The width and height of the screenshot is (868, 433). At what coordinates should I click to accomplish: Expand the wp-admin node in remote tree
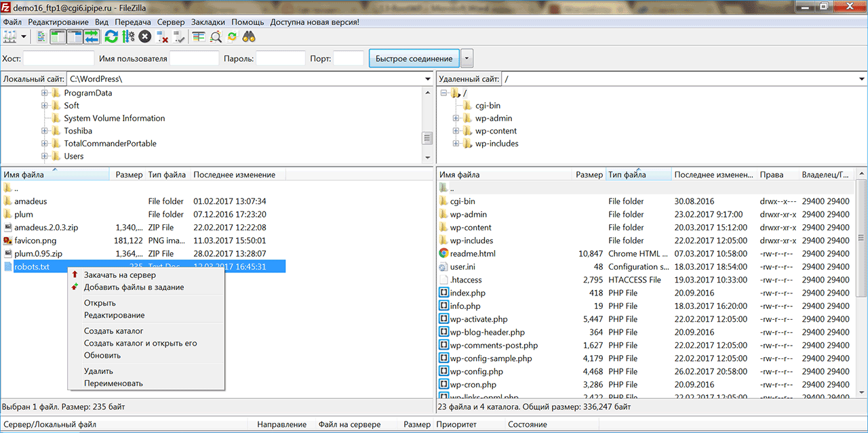[x=456, y=118]
